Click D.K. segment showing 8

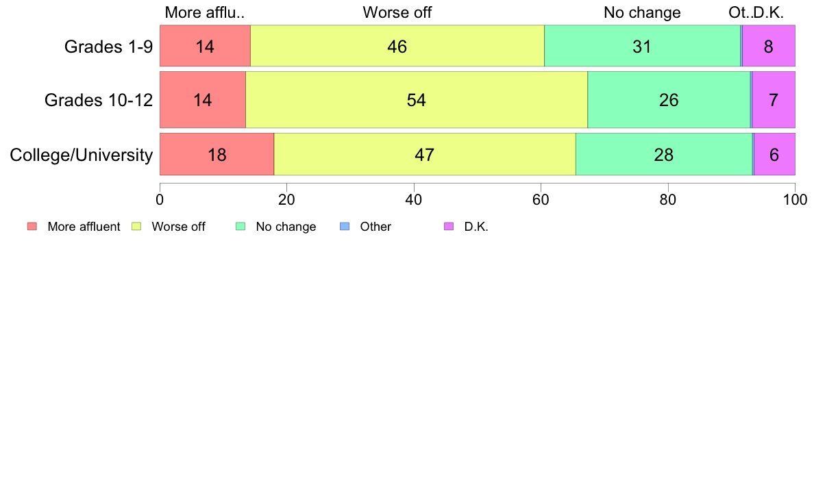click(x=769, y=47)
